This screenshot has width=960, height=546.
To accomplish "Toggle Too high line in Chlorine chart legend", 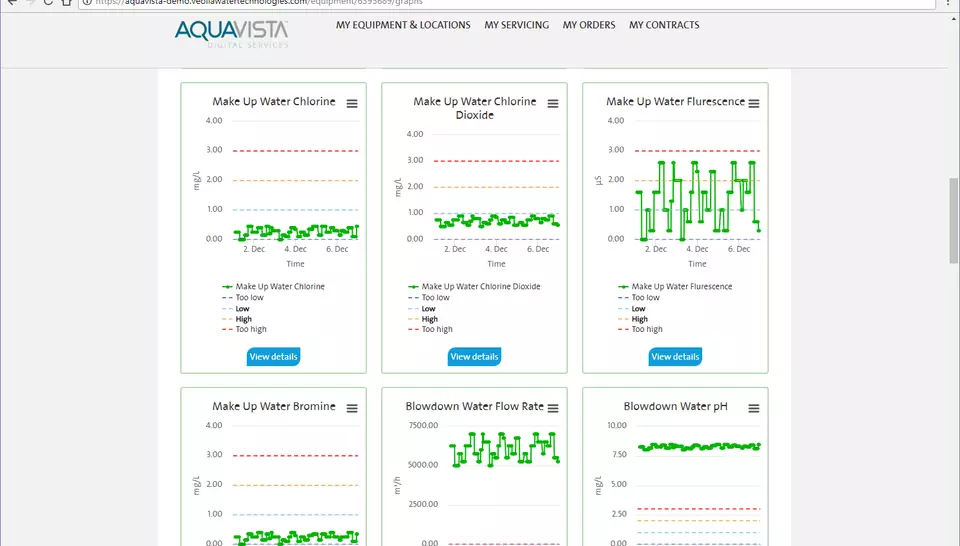I will (244, 329).
